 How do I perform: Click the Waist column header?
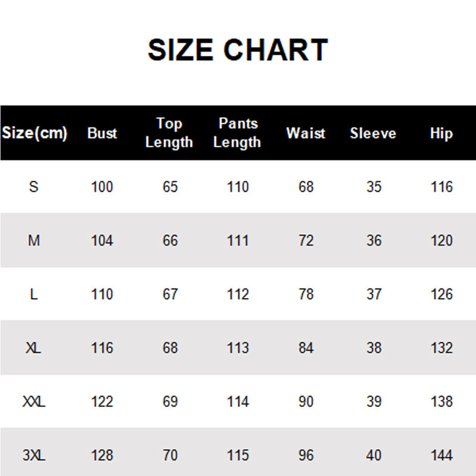pos(306,133)
